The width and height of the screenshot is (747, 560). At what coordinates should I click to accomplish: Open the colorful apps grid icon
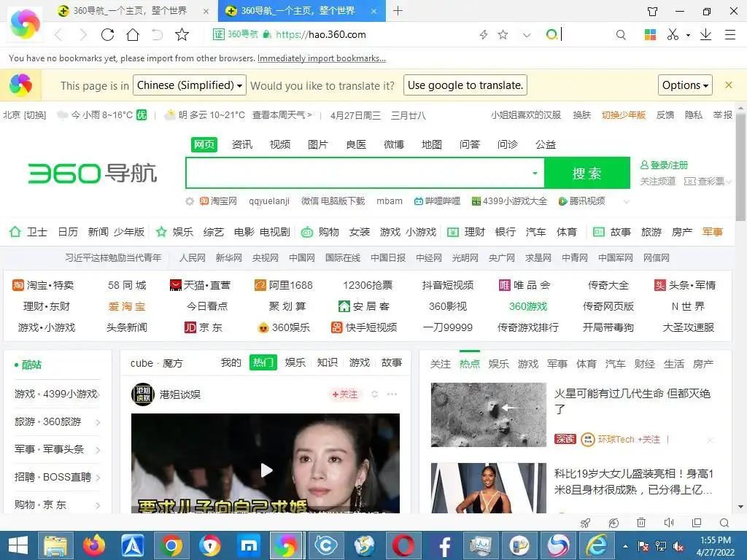coord(650,34)
